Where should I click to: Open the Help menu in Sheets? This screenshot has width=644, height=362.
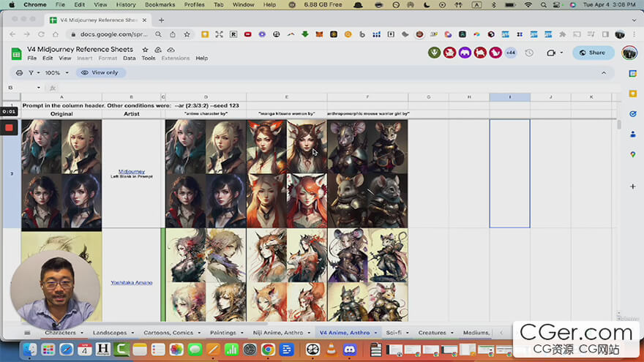[202, 59]
